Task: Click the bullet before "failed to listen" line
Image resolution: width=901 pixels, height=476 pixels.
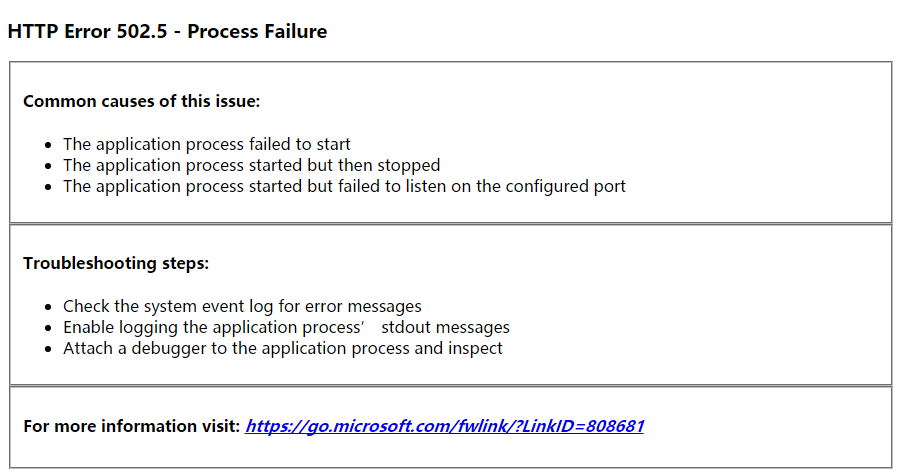Action: tap(50, 187)
